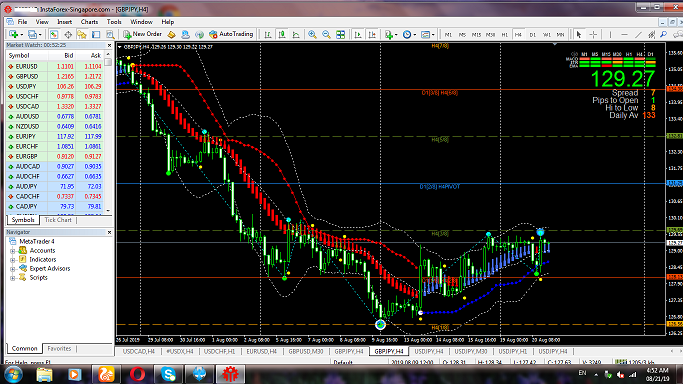Image resolution: width=683 pixels, height=384 pixels.
Task: Click the New Order button
Action: point(142,34)
